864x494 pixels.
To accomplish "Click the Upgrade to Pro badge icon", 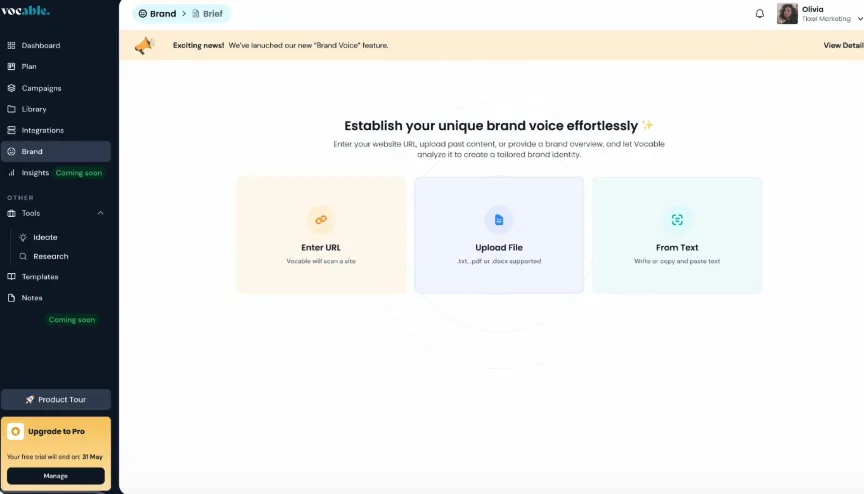I will pyautogui.click(x=16, y=432).
